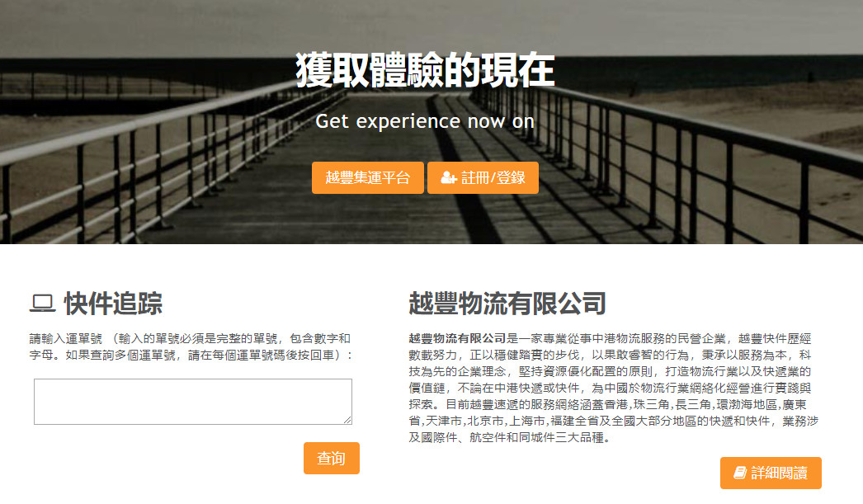Click the 快件追踪 section heading
This screenshot has width=863, height=504.
(113, 304)
